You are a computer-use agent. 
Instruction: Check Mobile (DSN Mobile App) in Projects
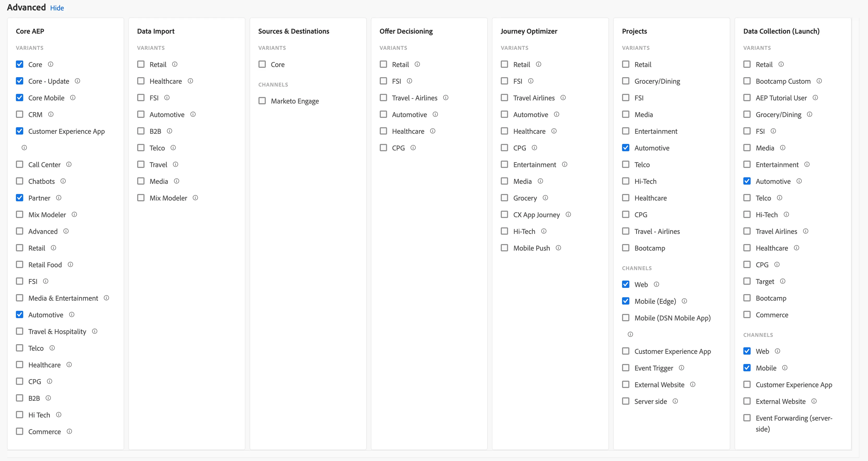(x=626, y=318)
